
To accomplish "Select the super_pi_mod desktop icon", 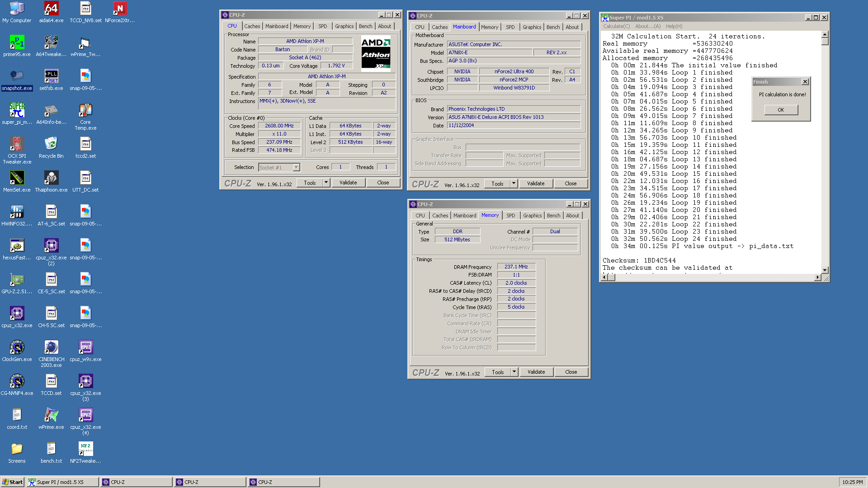I will point(17,114).
